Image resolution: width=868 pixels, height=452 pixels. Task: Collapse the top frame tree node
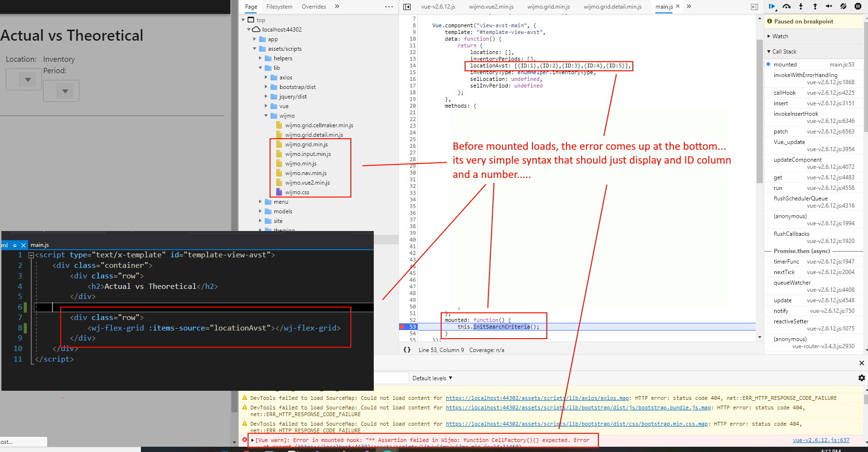click(x=243, y=20)
